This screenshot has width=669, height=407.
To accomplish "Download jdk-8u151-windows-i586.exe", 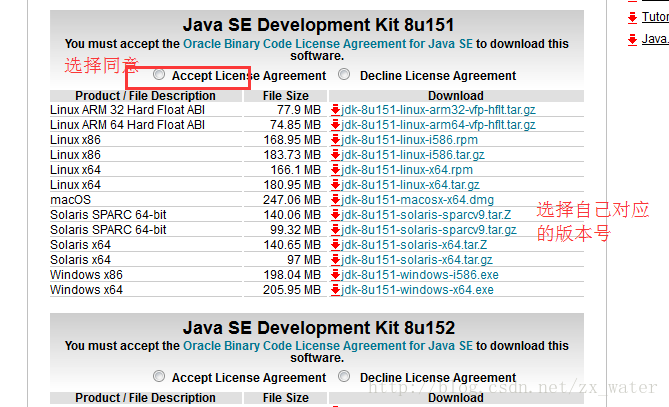I will (x=420, y=275).
